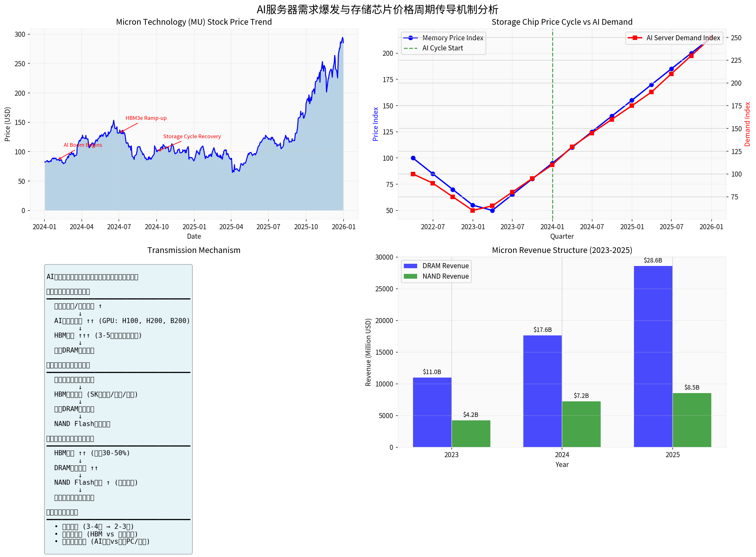Click the green NAND Revenue legend swatch

410,276
